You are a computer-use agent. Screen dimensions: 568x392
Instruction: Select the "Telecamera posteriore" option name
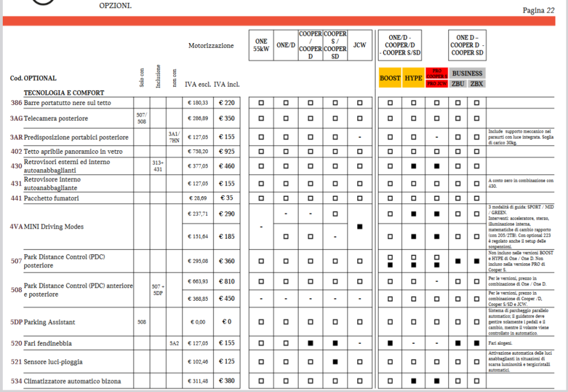(x=56, y=119)
